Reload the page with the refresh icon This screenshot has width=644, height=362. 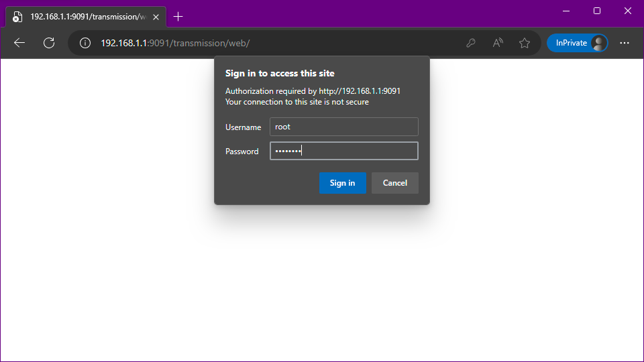click(49, 43)
